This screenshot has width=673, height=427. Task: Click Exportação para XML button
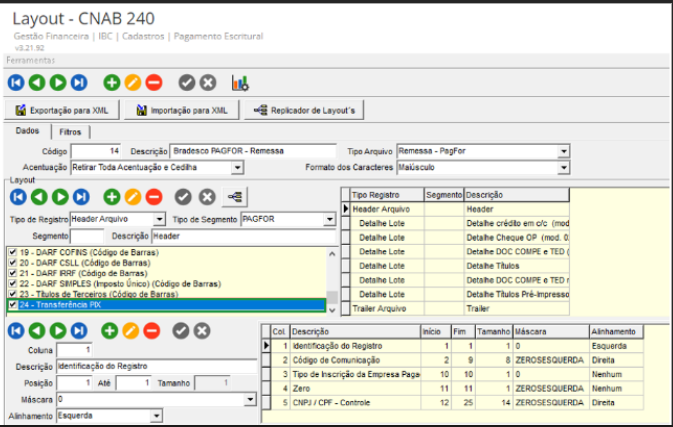63,110
